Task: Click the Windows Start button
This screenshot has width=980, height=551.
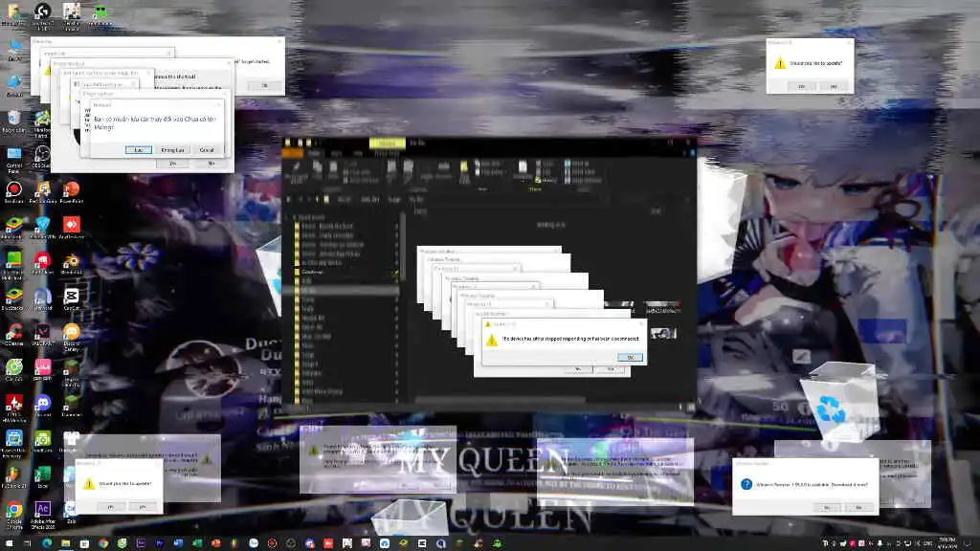Action: tap(9, 543)
